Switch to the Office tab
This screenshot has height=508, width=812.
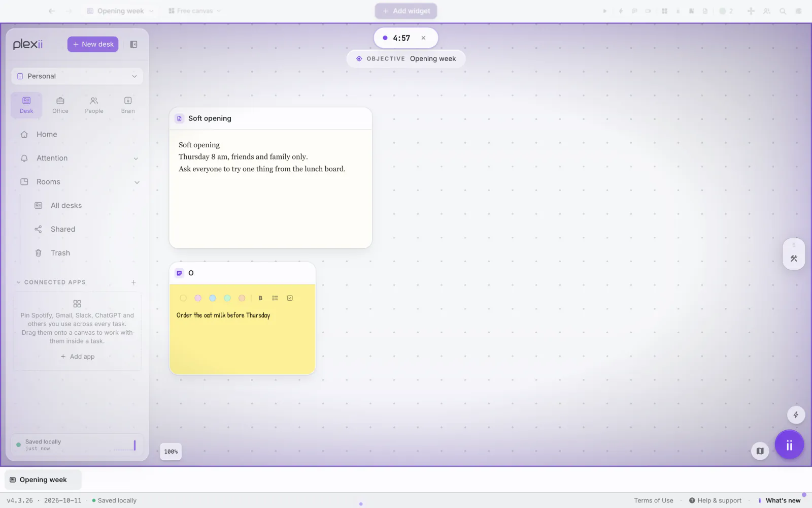click(x=60, y=105)
